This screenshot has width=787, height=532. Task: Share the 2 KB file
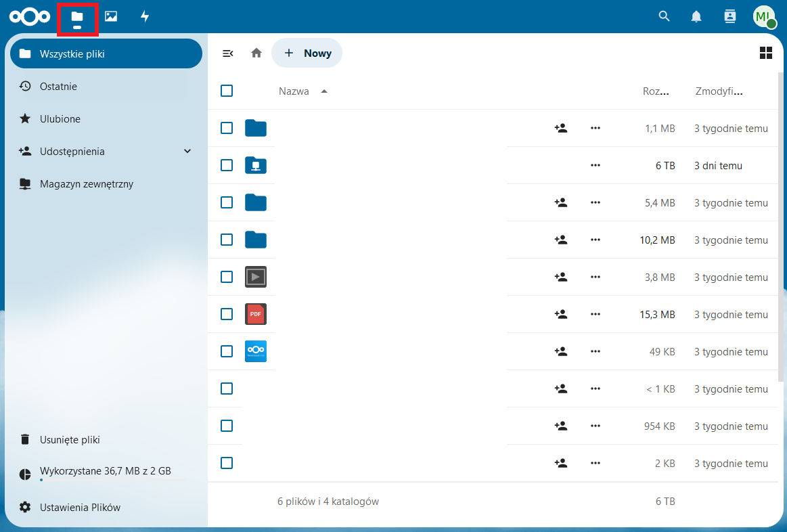[x=560, y=463]
